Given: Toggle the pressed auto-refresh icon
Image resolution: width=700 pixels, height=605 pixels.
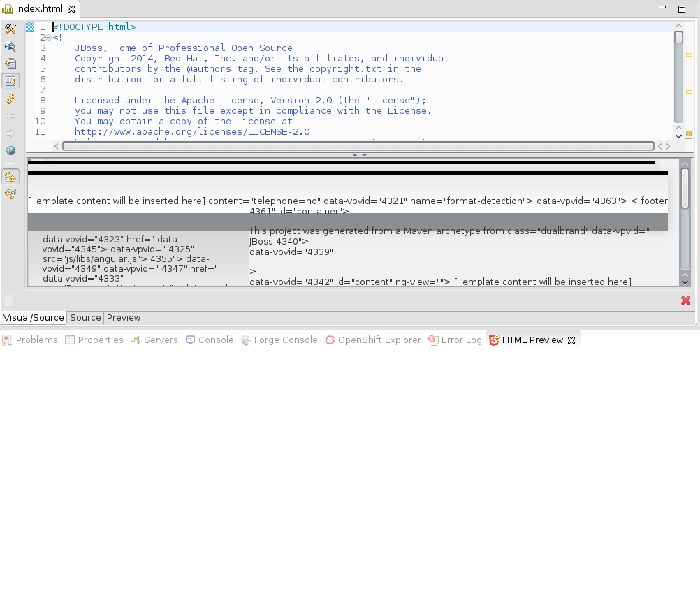Looking at the screenshot, I should 10,177.
